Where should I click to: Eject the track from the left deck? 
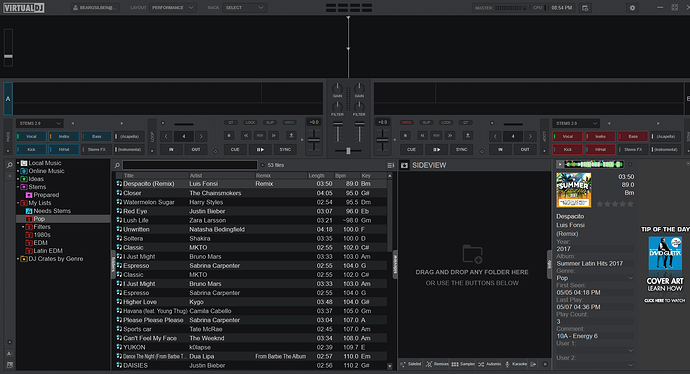coord(291,136)
